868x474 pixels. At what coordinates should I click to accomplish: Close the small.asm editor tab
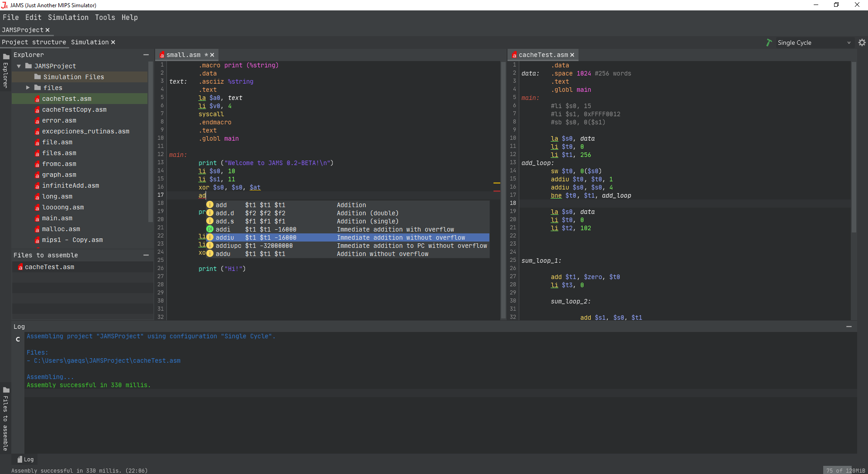click(212, 55)
